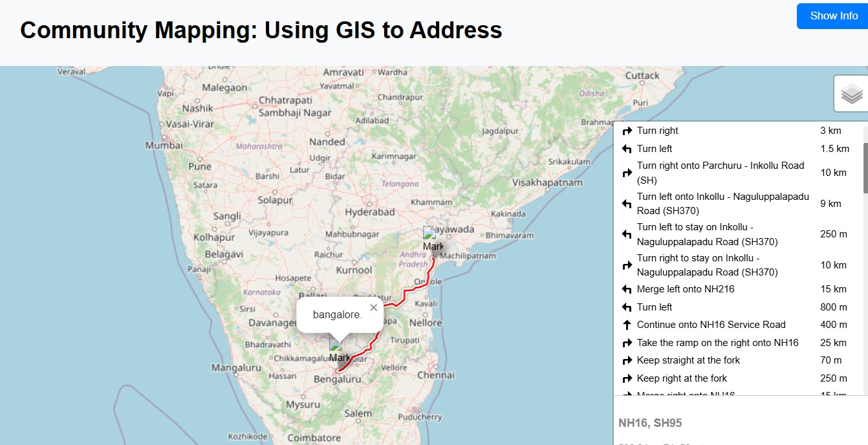Click the straight arrow icon for NH16 Service Road
The width and height of the screenshot is (868, 445).
tap(627, 325)
